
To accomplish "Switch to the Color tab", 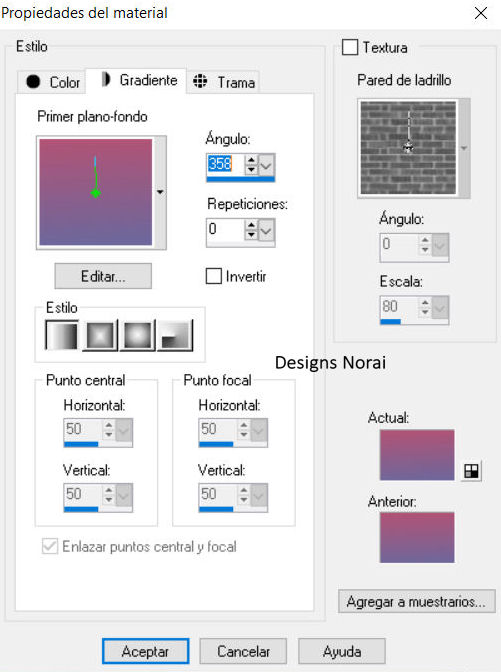I will click(x=52, y=82).
